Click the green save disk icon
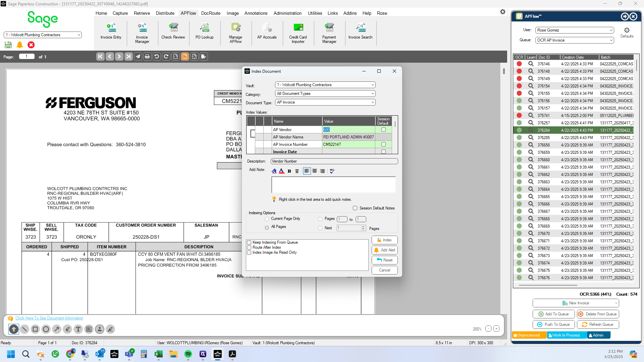The height and width of the screenshot is (362, 644). (x=8, y=45)
